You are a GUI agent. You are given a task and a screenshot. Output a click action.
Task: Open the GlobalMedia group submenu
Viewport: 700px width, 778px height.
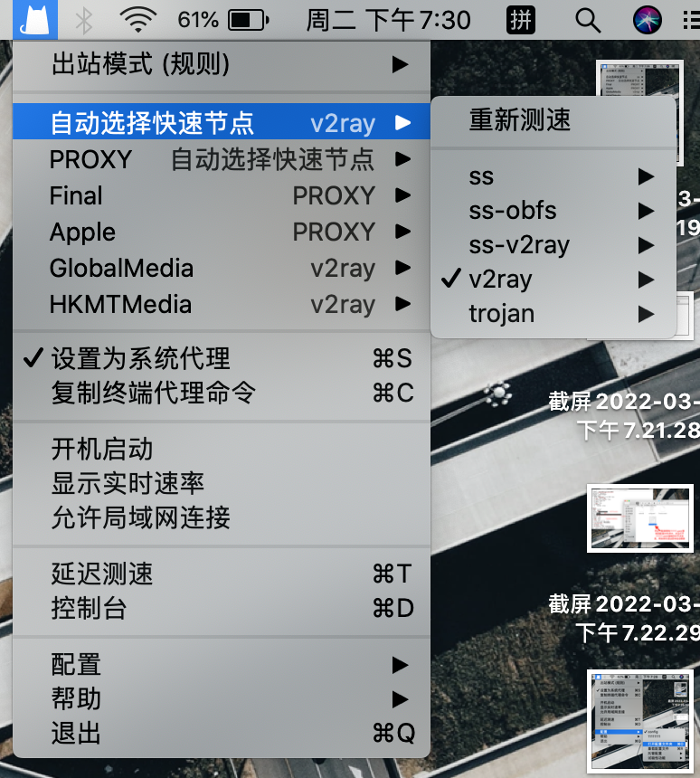coord(222,268)
